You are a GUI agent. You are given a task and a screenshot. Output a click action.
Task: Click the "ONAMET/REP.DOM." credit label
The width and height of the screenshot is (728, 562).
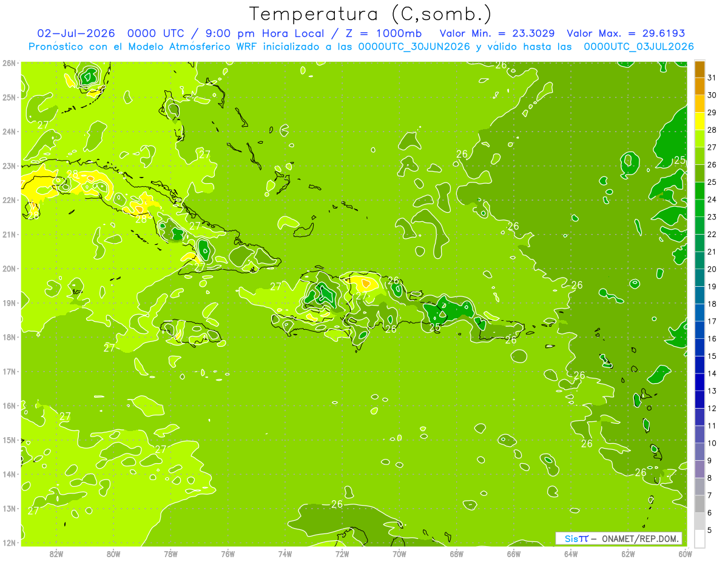(641, 538)
